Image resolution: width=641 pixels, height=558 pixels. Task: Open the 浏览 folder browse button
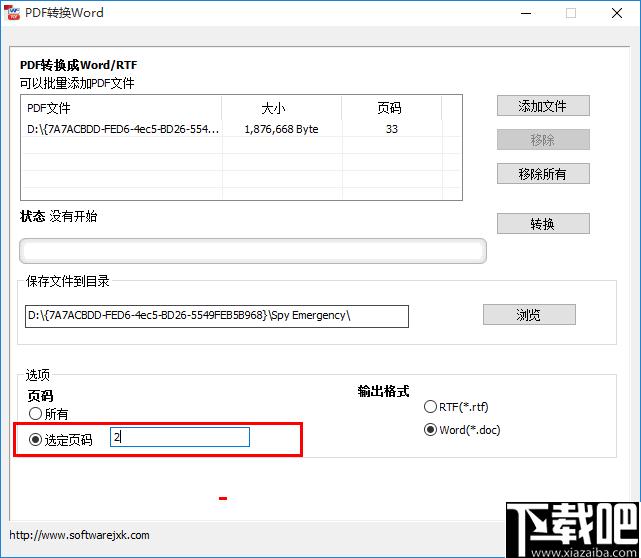coord(529,314)
